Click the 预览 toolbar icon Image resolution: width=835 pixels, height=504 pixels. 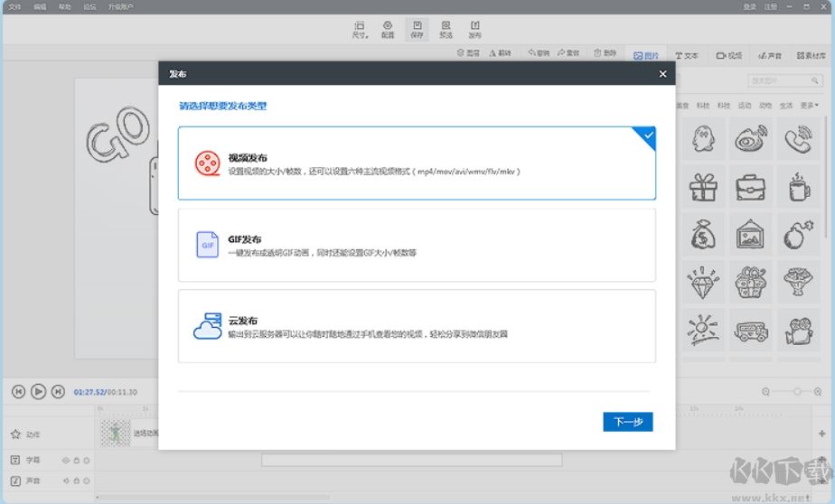pyautogui.click(x=446, y=30)
